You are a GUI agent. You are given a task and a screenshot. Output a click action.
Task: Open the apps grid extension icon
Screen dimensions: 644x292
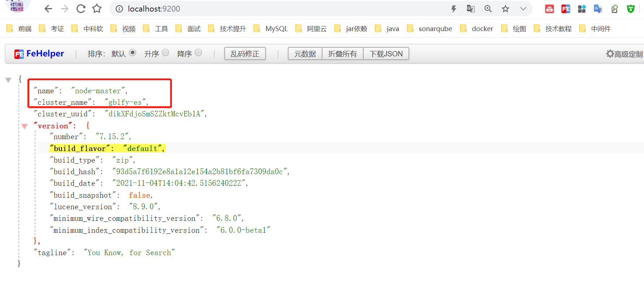pos(582,9)
